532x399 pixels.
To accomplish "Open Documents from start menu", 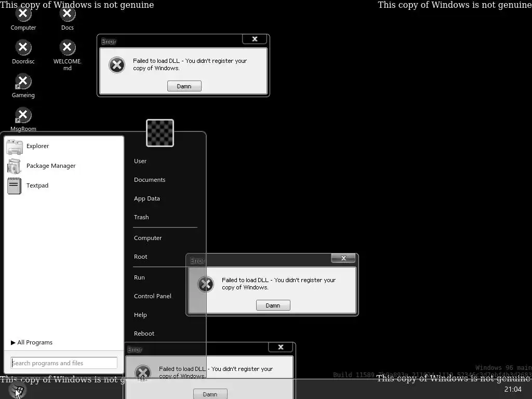I will [x=150, y=180].
